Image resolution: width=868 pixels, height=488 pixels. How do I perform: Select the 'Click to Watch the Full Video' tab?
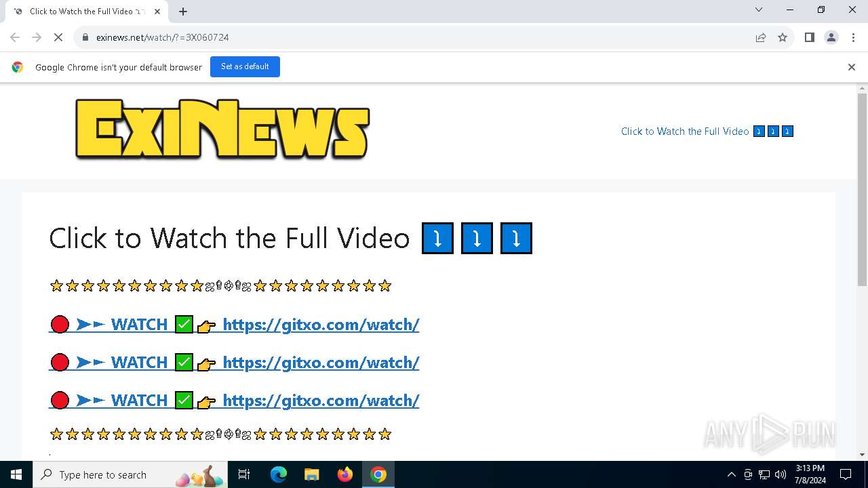tap(87, 12)
